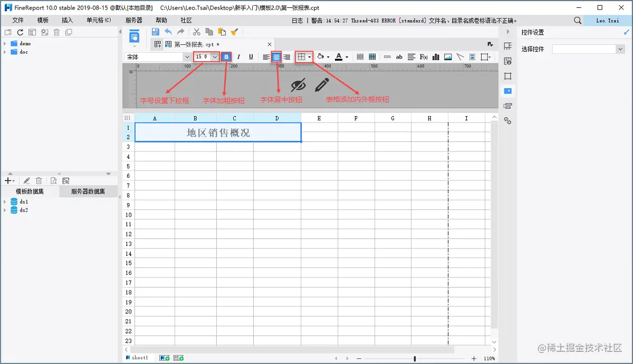Open the 日志 log link

(297, 21)
